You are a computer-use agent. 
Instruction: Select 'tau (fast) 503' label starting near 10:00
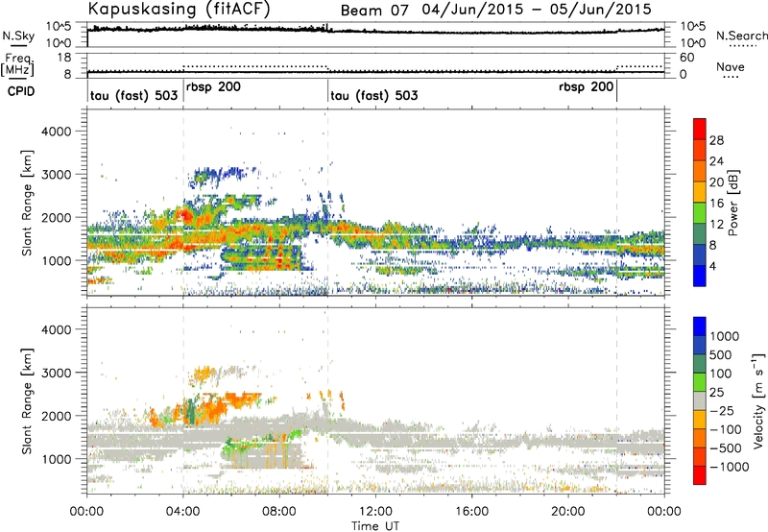point(374,95)
